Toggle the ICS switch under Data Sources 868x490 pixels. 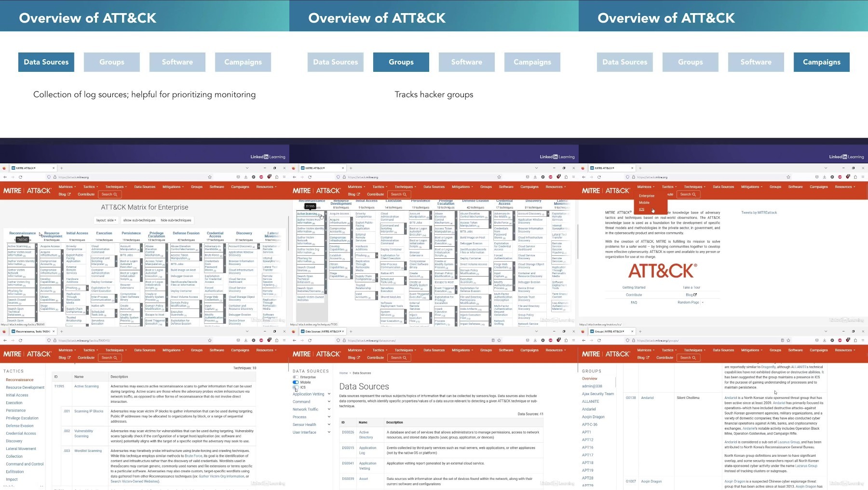[x=296, y=387]
